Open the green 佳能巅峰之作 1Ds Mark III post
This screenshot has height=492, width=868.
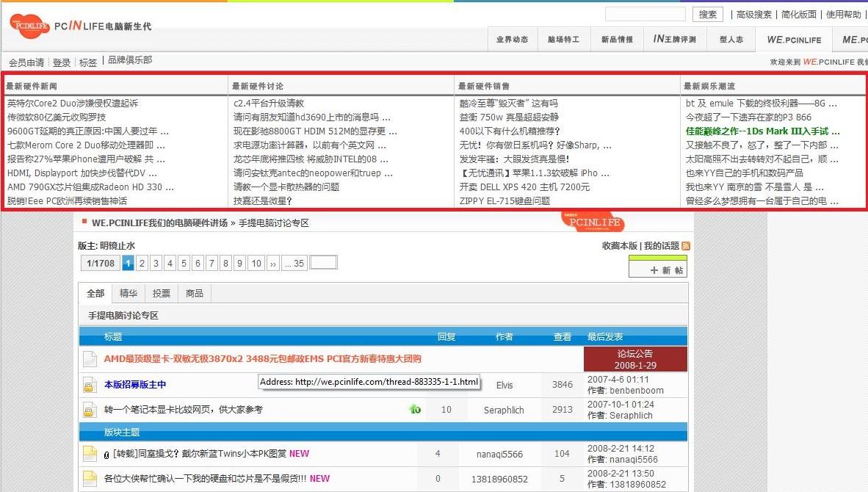click(x=762, y=131)
